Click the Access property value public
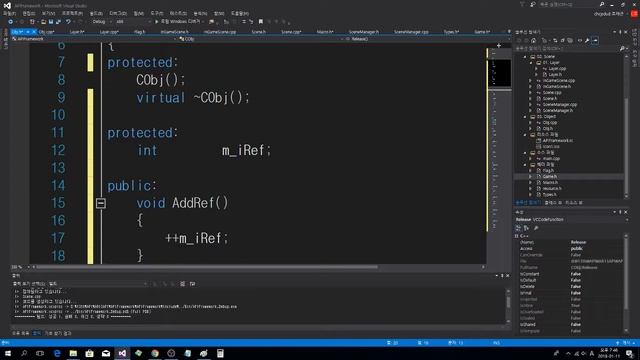640x360 pixels. 576,249
